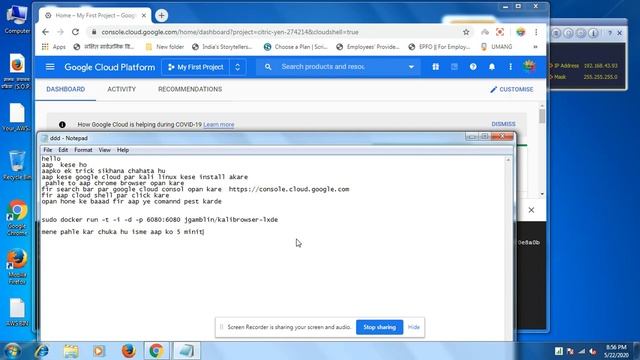Click the Windows Start button
Image resolution: width=640 pixels, height=360 pixels.
[12, 351]
